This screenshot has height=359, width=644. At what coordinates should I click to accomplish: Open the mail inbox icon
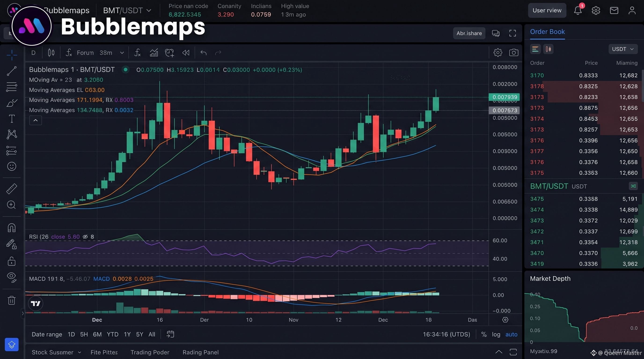(614, 11)
